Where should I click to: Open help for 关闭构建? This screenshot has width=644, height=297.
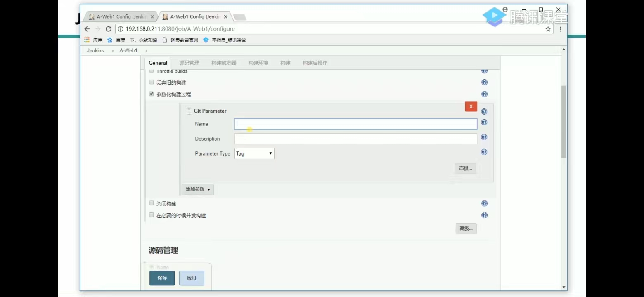pyautogui.click(x=485, y=203)
